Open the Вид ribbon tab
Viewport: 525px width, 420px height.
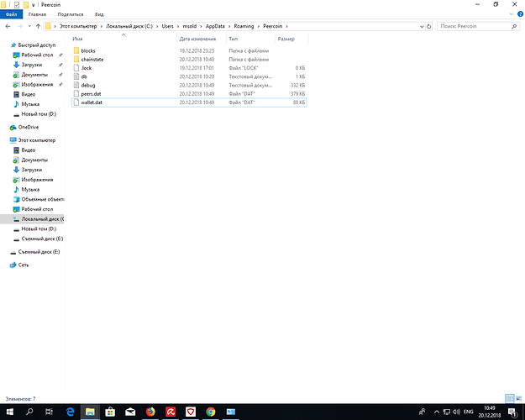[99, 14]
